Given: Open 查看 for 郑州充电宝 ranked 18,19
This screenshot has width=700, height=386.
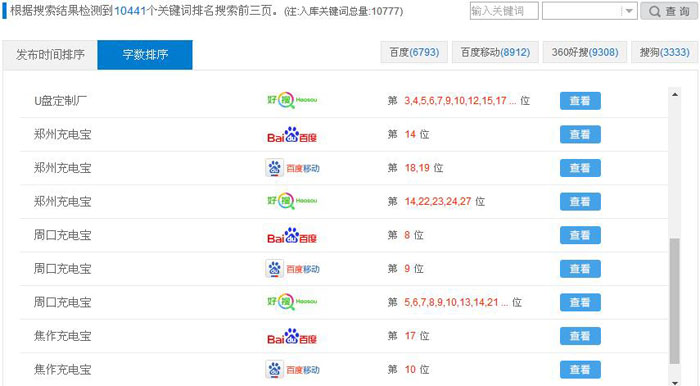Looking at the screenshot, I should coord(580,168).
